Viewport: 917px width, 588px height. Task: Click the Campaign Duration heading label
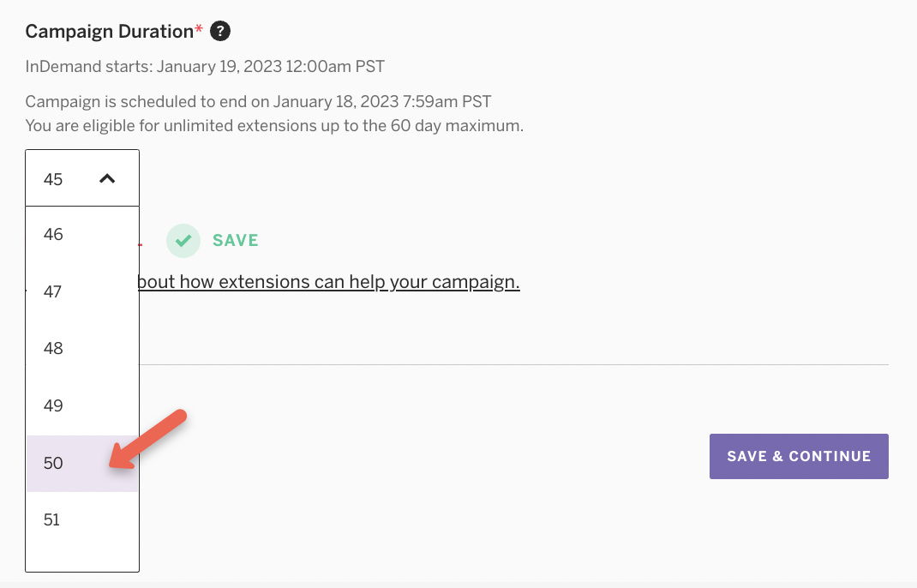pos(109,32)
